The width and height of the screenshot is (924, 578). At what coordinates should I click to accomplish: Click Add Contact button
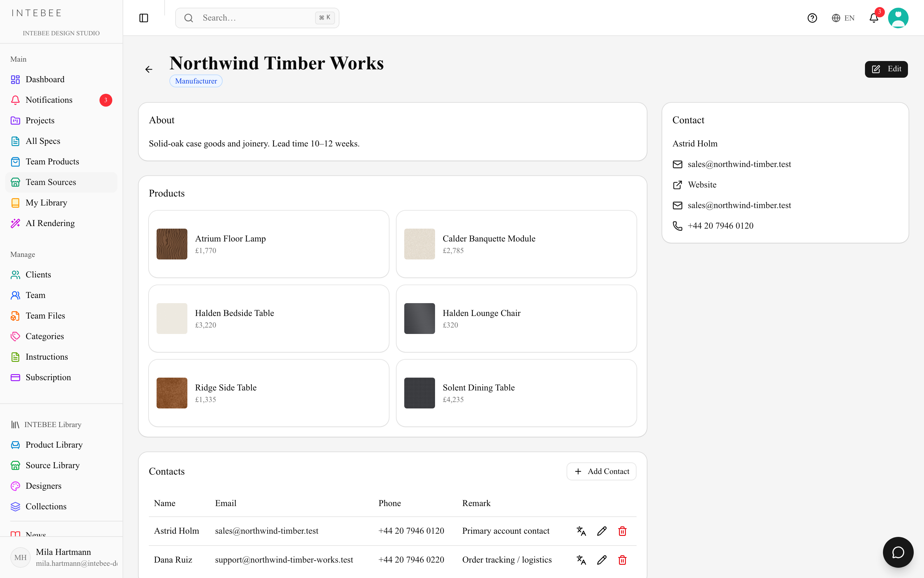click(x=601, y=471)
